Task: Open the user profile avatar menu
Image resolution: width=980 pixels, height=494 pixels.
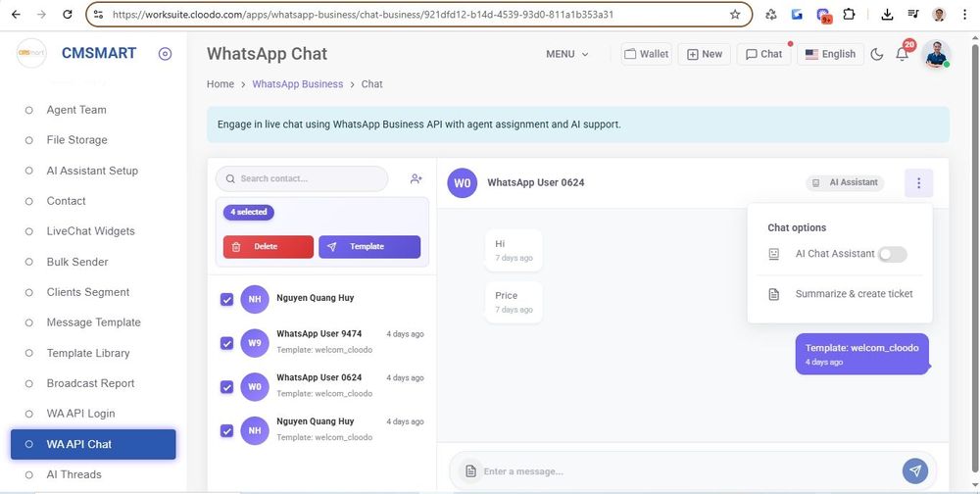Action: (x=936, y=54)
